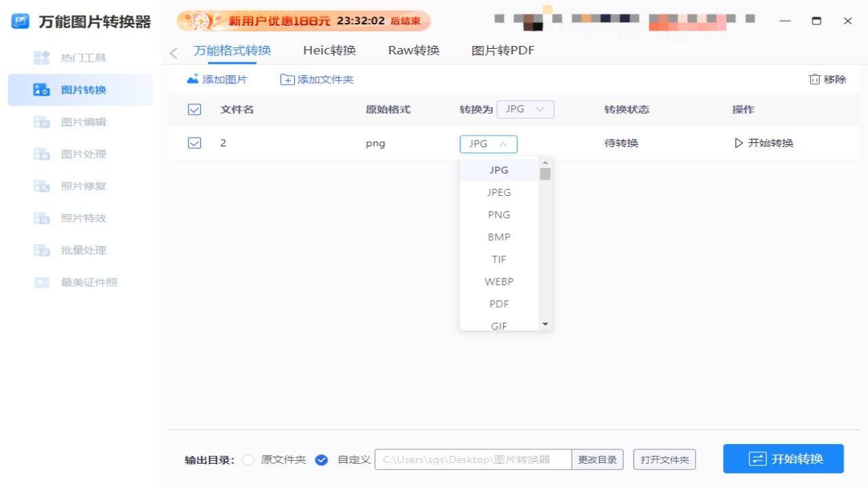Open the 图片转PDF tab
Screen dimensions: 868x488
(502, 50)
